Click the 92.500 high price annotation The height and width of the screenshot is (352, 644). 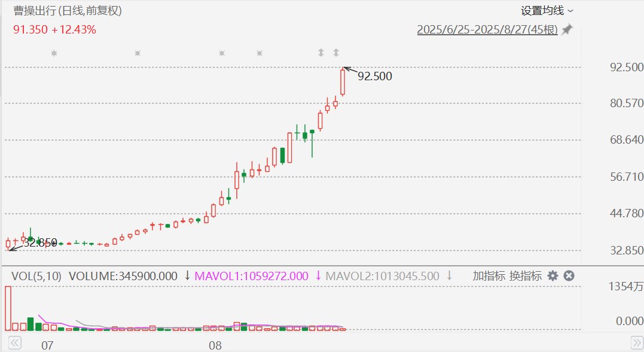tap(375, 76)
